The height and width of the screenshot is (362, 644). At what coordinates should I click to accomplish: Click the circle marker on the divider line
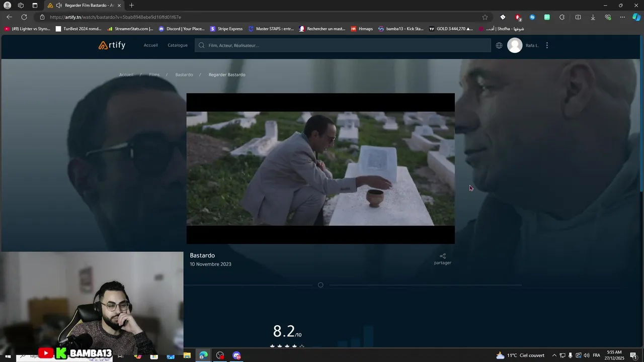tap(320, 285)
